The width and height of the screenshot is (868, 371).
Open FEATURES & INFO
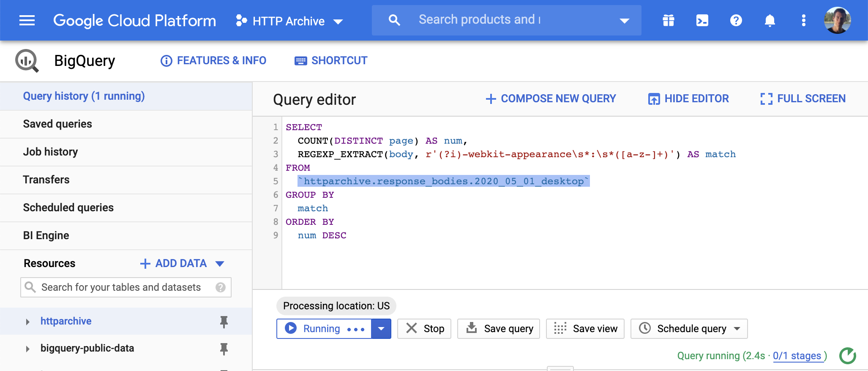213,61
